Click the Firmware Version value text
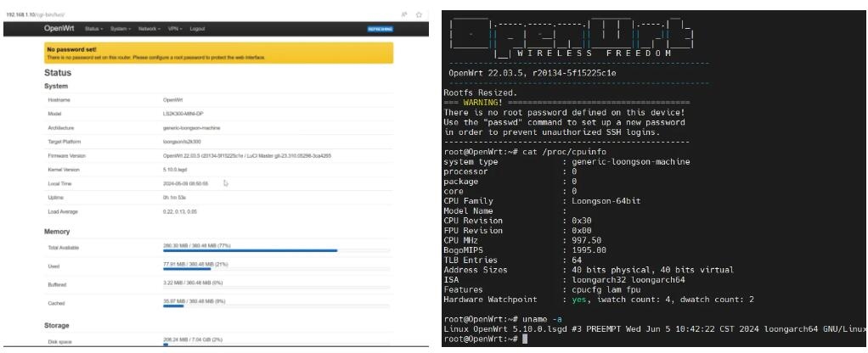The image size is (868, 353). click(x=247, y=156)
